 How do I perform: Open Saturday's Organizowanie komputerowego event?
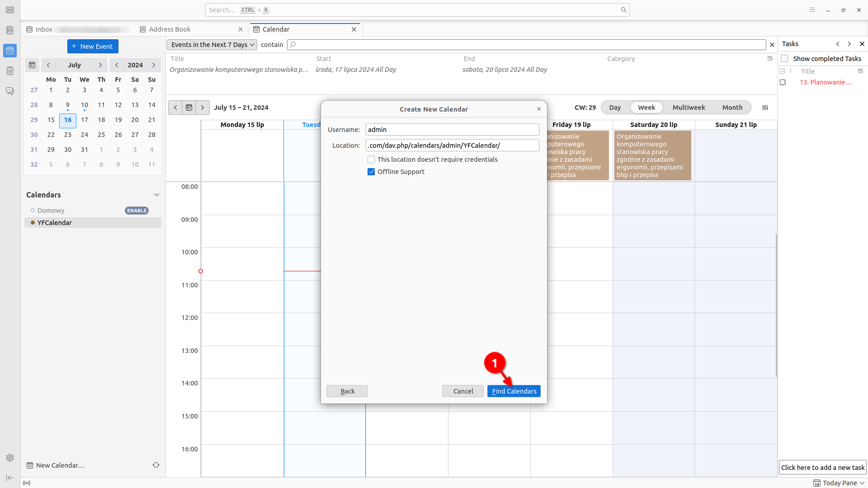652,155
